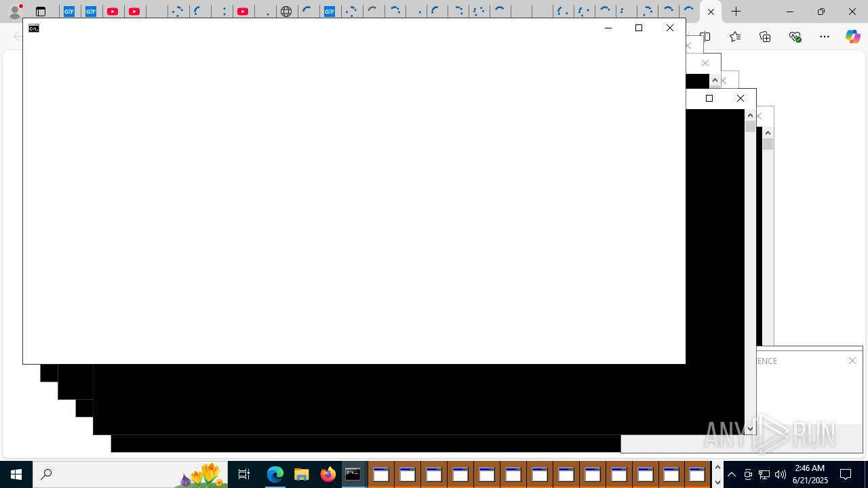Open Edge tab actions menu
This screenshot has height=488, width=868.
(41, 12)
